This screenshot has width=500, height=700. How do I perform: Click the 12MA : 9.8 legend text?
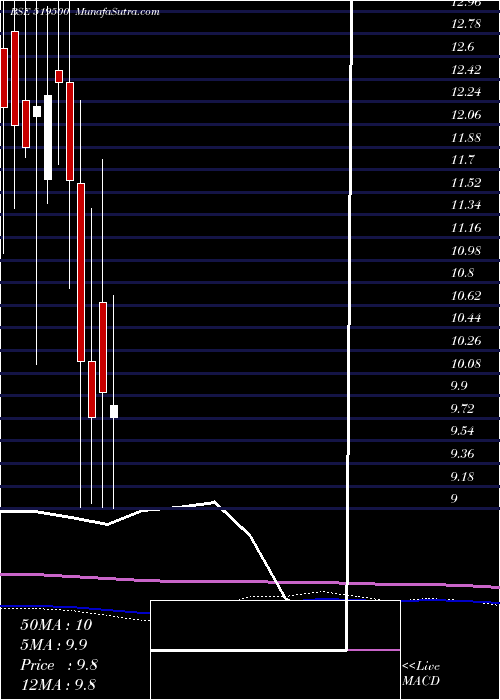58,685
